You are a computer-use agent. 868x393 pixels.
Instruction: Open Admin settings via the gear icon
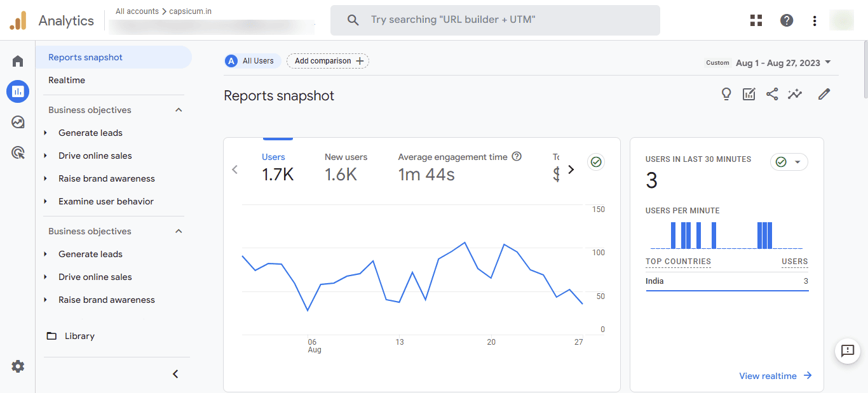click(x=18, y=366)
